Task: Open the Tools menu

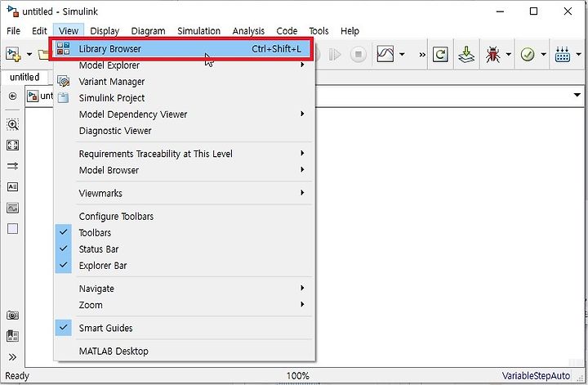Action: coord(318,31)
